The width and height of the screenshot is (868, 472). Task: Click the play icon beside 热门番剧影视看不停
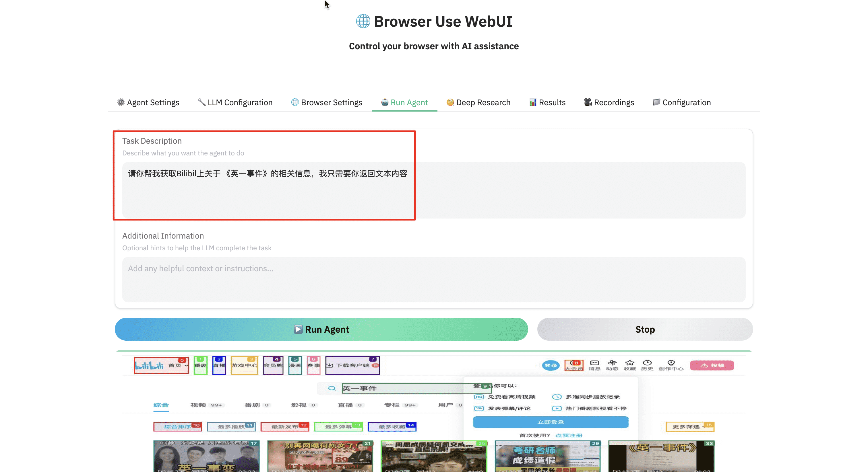pos(557,408)
